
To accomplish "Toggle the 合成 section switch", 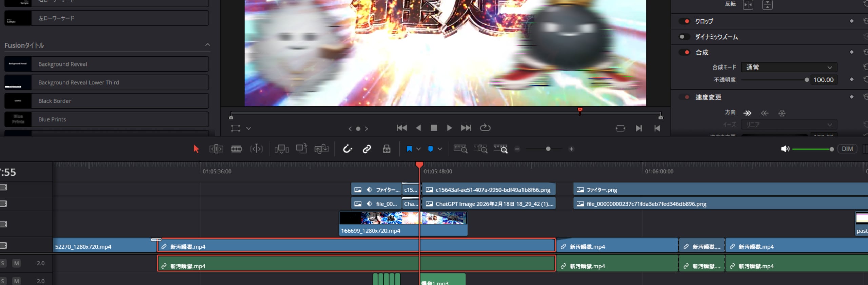I will coord(685,52).
